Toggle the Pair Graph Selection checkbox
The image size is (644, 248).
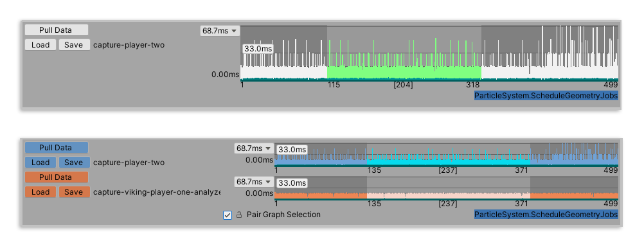[x=228, y=215]
